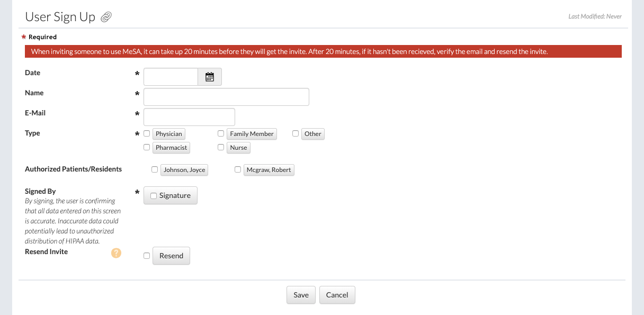Image resolution: width=644 pixels, height=315 pixels.
Task: Focus the Name text field
Action: click(x=226, y=97)
